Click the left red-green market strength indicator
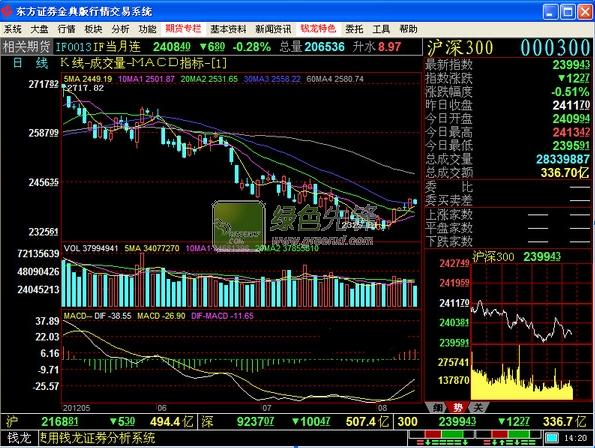595x448 pixels. 441,438
